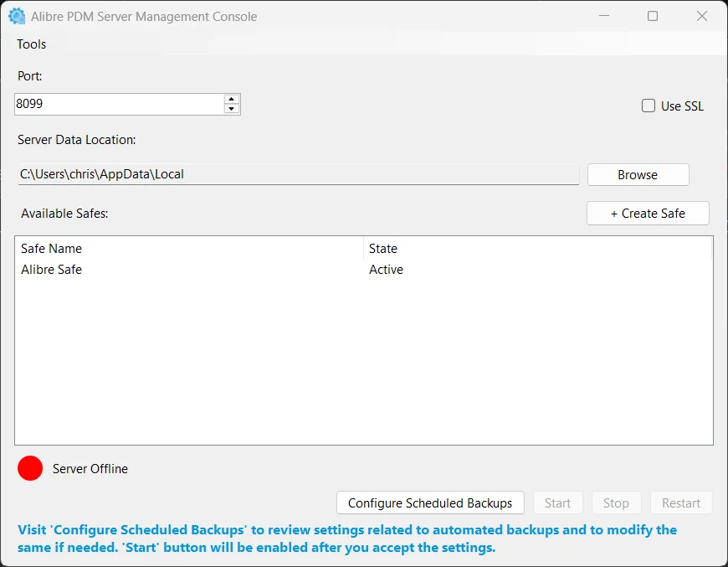This screenshot has height=567, width=728.
Task: Minimize the Management Console window
Action: [603, 16]
